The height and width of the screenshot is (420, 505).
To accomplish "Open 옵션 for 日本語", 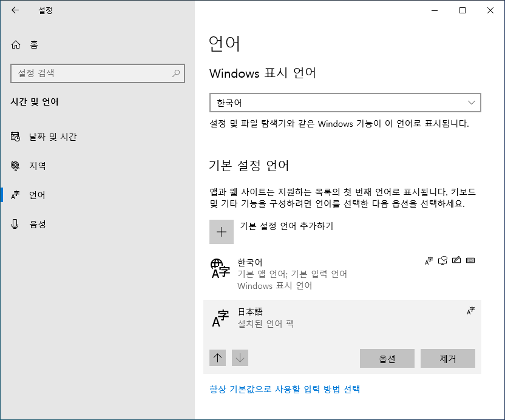I will pyautogui.click(x=387, y=358).
